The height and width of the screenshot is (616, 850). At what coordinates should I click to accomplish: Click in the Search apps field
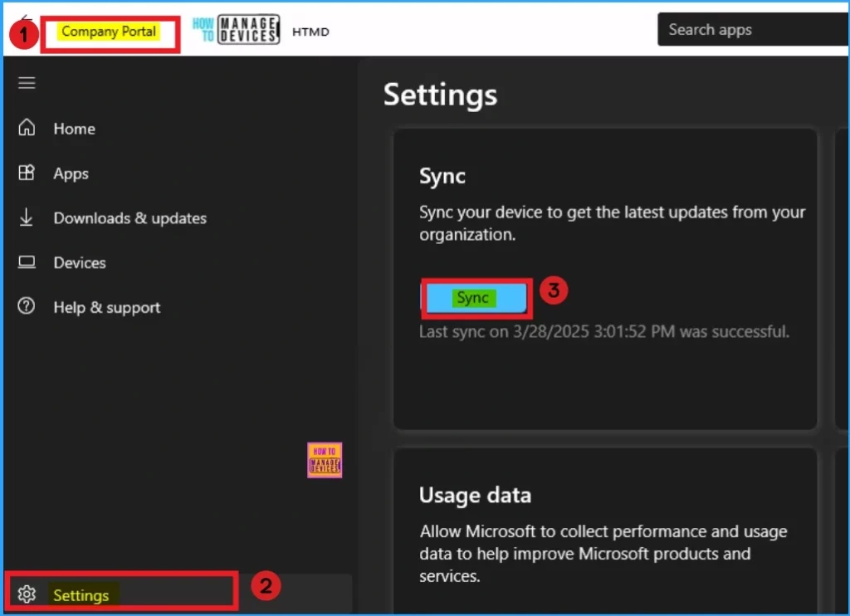click(752, 29)
